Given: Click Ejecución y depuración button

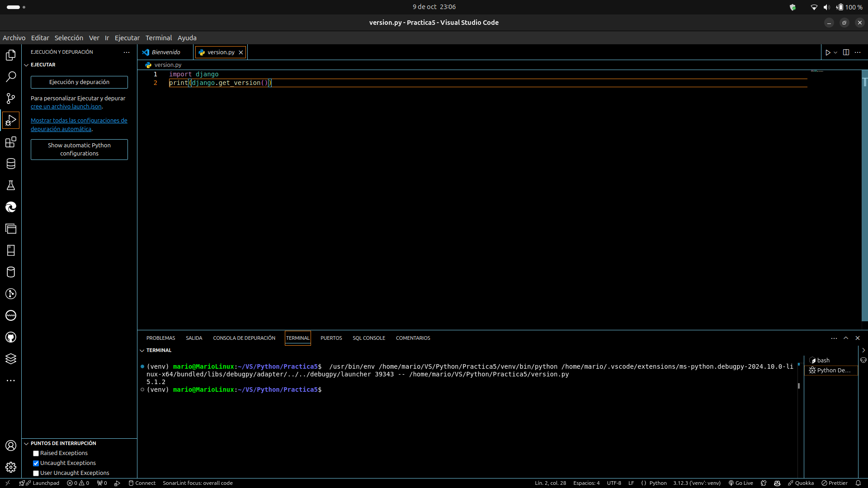Looking at the screenshot, I should [x=79, y=82].
